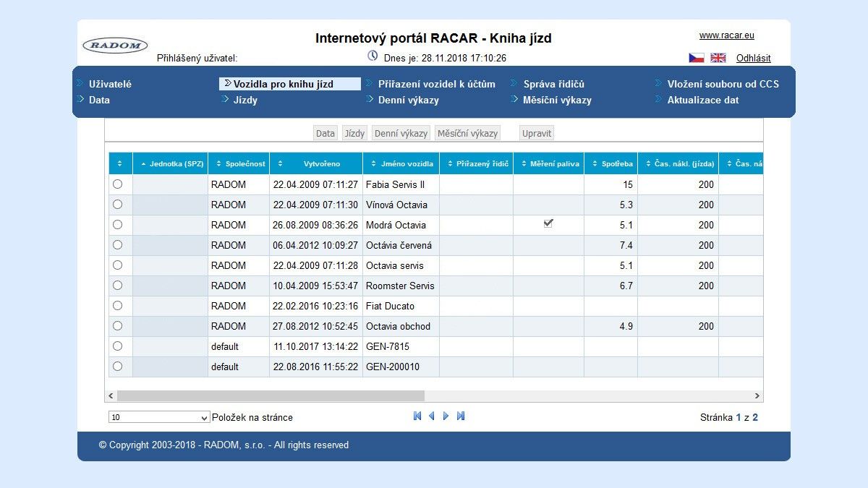The height and width of the screenshot is (488, 868).
Task: Open the items per page dropdown
Action: (x=159, y=417)
